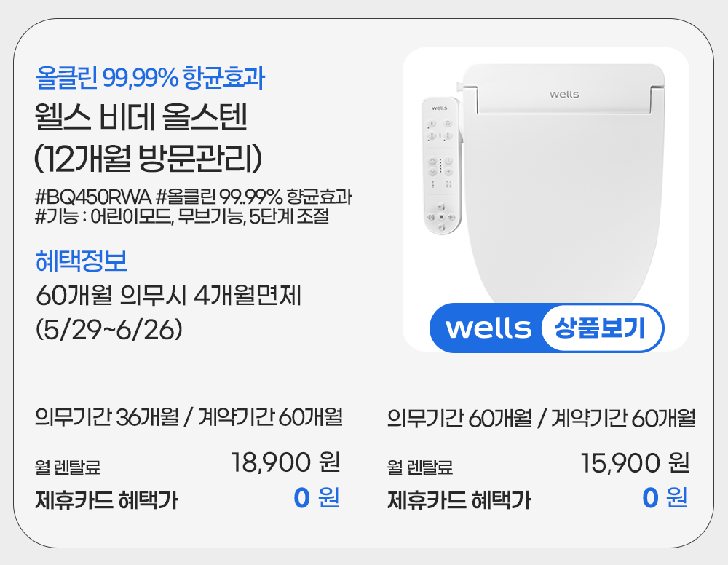728x565 pixels.
Task: Click the #BQ450RWA model hashtag
Action: (92, 197)
